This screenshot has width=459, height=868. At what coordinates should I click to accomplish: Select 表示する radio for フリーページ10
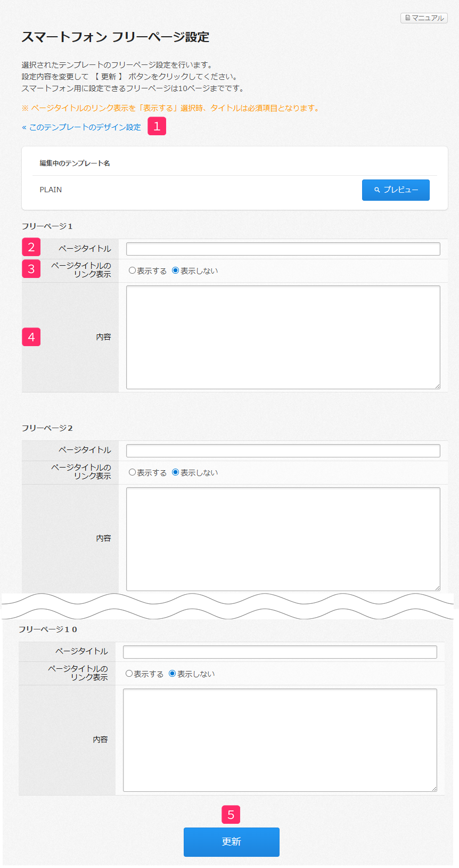point(129,674)
